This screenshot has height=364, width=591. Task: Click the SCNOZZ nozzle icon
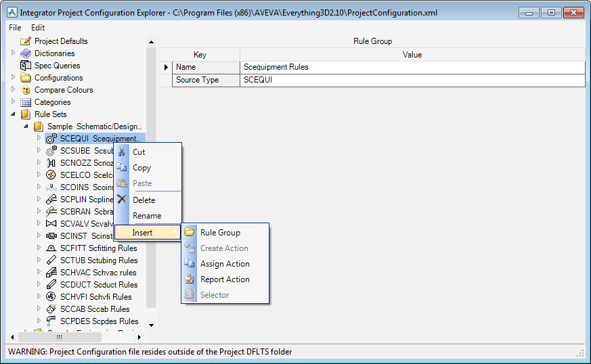51,163
